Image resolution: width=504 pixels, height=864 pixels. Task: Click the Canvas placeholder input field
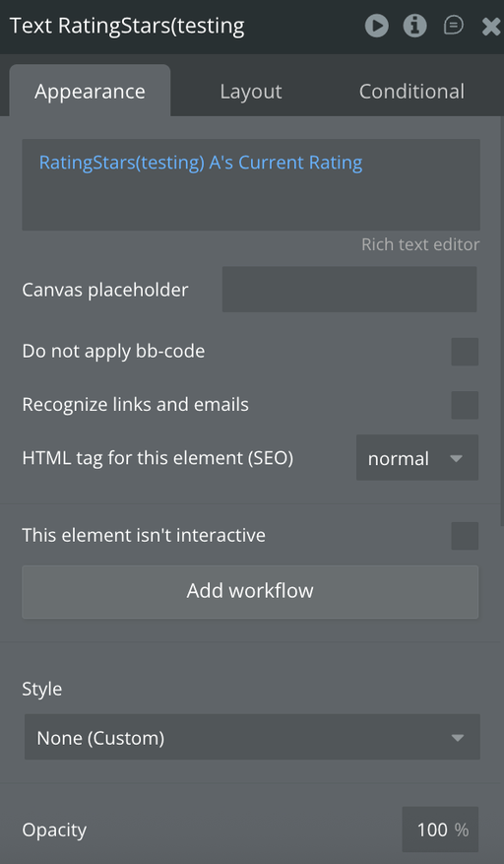(x=349, y=290)
